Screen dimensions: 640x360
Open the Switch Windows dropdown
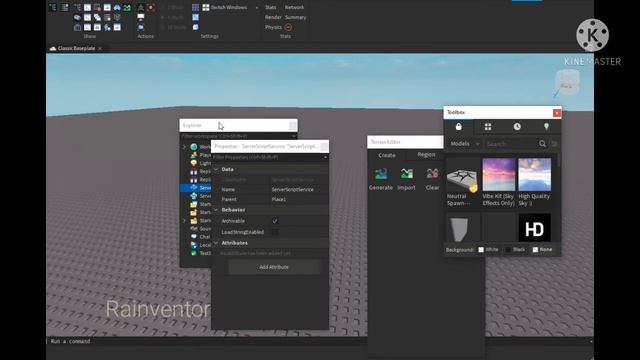257,7
